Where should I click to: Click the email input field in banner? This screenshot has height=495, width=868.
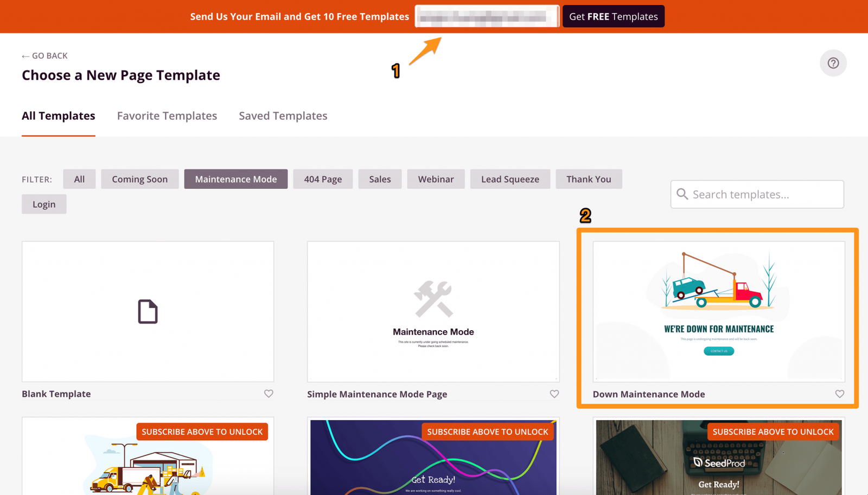[487, 16]
